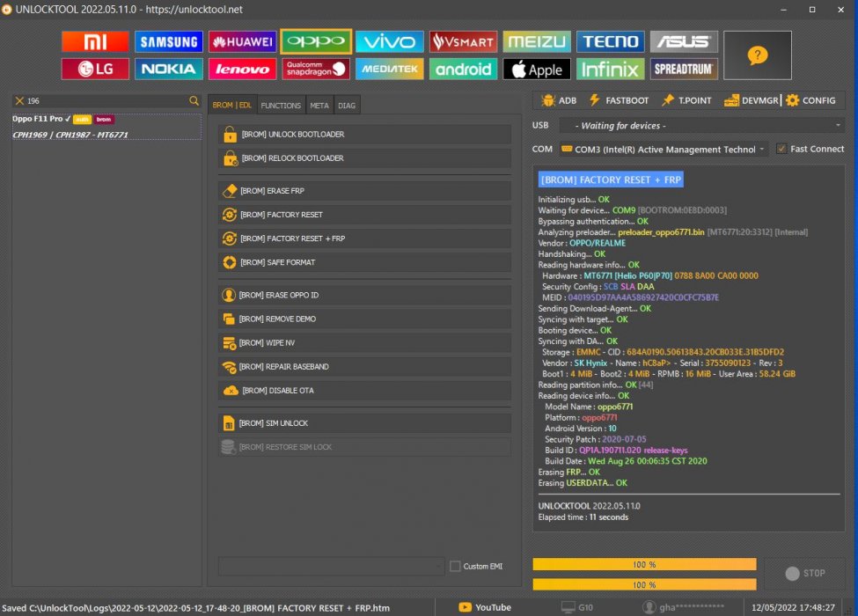
Task: Run [BROM] REPAIR BASEBAND
Action: click(x=365, y=367)
